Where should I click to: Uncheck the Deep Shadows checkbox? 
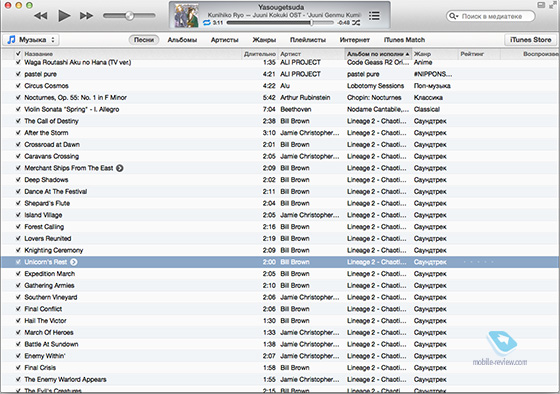point(18,180)
